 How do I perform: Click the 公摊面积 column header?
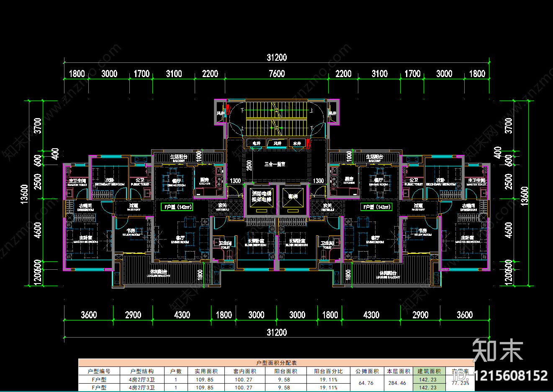pos(367,371)
